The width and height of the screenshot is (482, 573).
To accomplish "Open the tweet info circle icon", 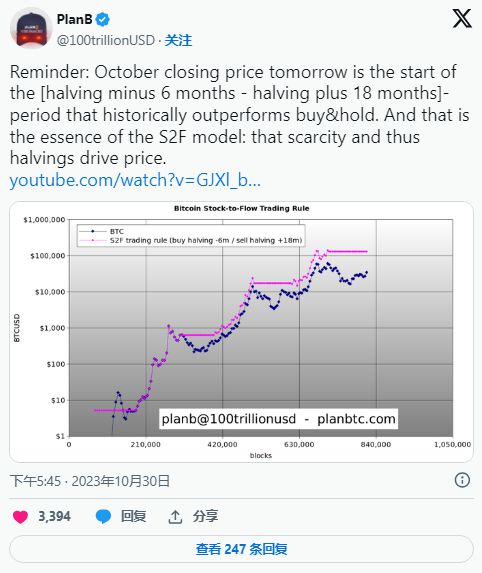I will click(x=462, y=480).
